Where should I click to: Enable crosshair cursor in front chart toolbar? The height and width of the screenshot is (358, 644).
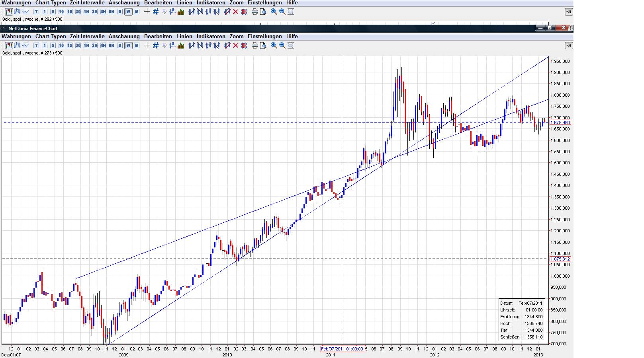147,45
